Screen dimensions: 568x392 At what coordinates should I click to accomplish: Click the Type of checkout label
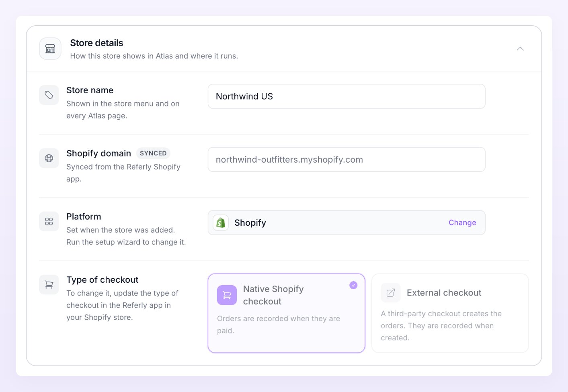(103, 280)
